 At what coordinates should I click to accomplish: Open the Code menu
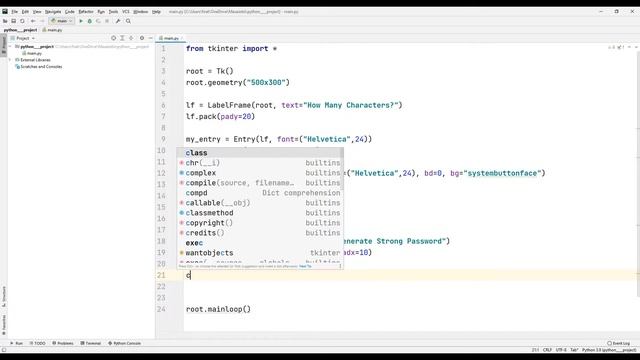coord(70,12)
